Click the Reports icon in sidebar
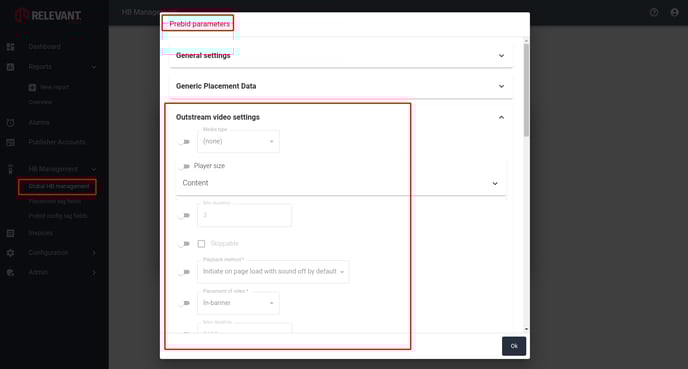The height and width of the screenshot is (369, 688). [x=11, y=67]
